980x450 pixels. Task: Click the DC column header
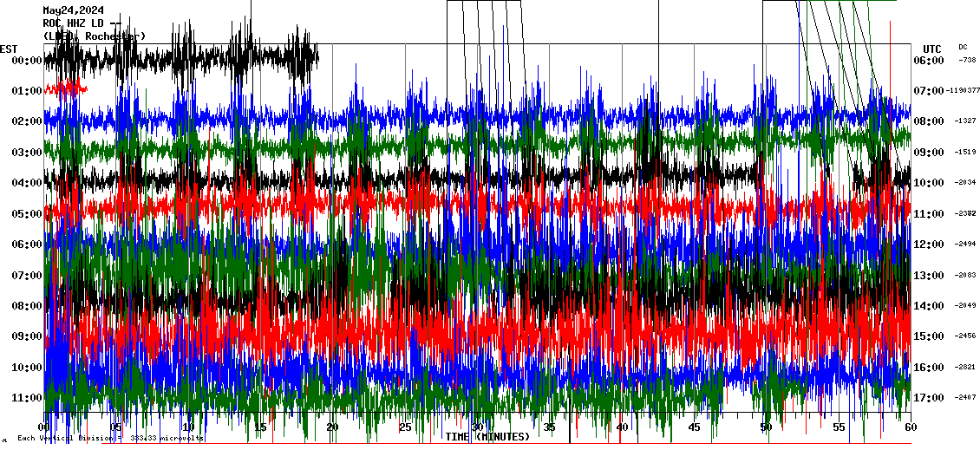click(963, 47)
